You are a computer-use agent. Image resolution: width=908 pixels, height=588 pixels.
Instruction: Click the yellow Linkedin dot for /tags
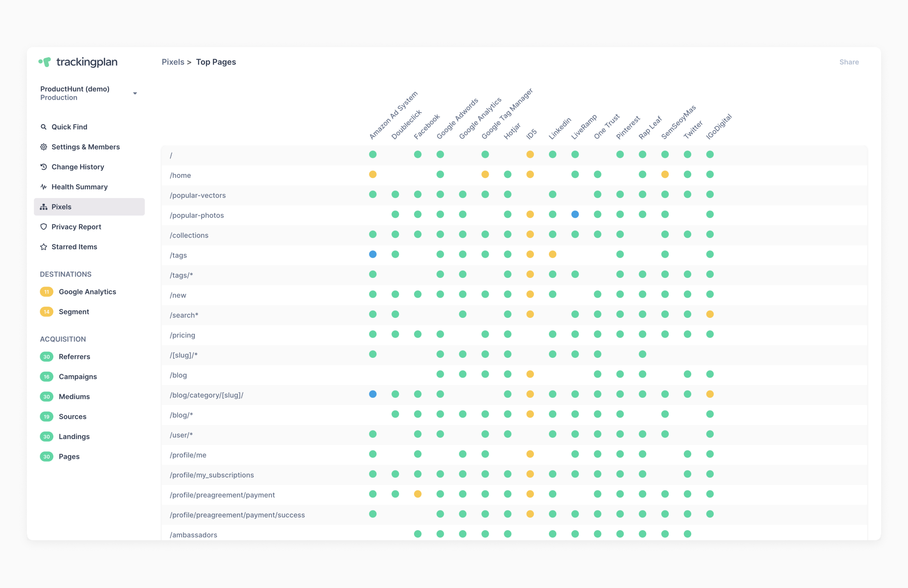coord(552,254)
